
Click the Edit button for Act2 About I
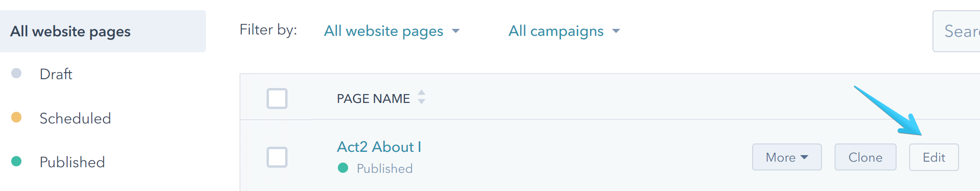pyautogui.click(x=933, y=157)
